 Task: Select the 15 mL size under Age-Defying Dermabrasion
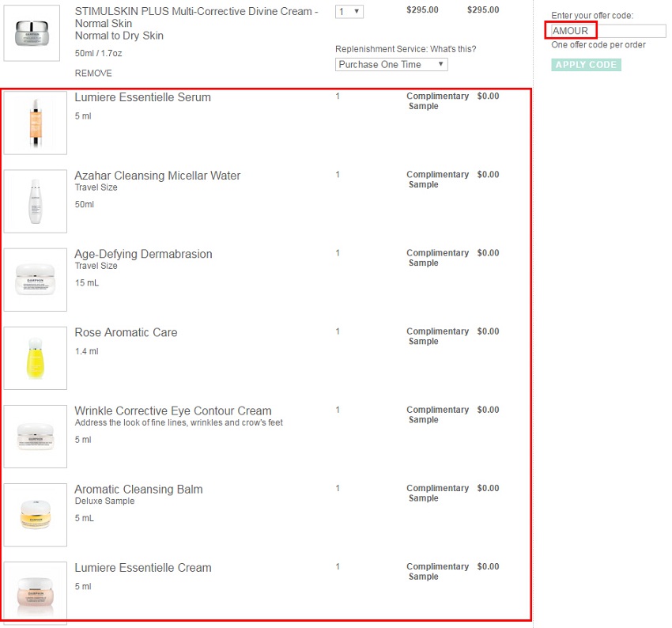tap(87, 283)
